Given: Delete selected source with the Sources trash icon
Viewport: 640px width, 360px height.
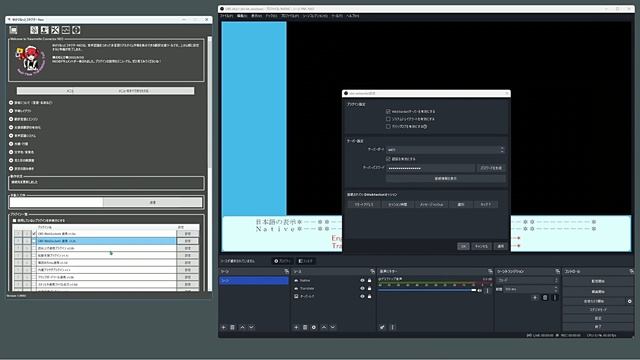Looking at the screenshot, I should pos(305,327).
